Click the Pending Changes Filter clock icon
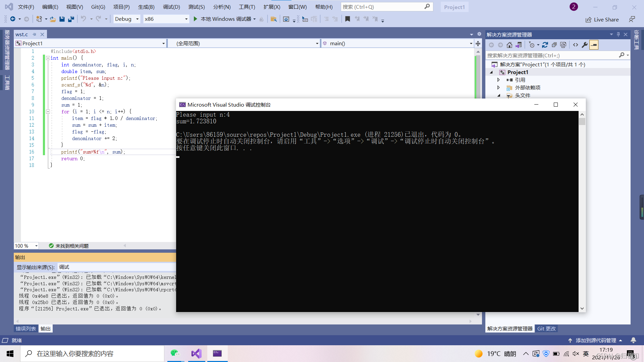This screenshot has height=362, width=644. [532, 45]
